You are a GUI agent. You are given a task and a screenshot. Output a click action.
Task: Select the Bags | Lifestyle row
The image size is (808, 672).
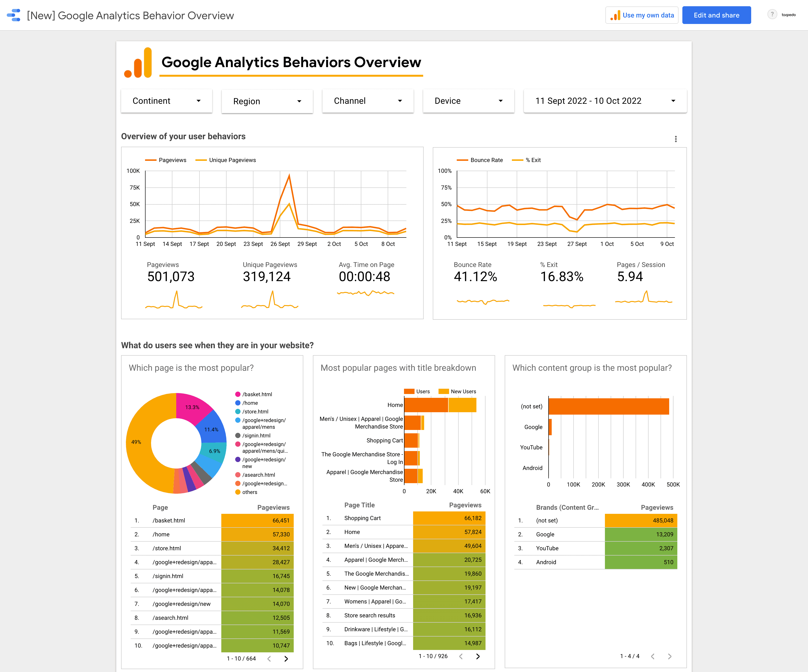coord(404,643)
